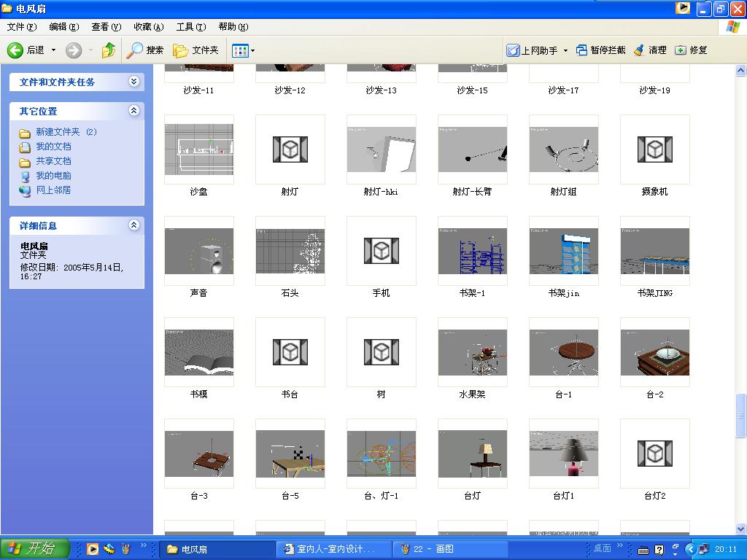Select the 射灯组 thumbnail
Image resolution: width=747 pixels, height=560 pixels.
[564, 149]
